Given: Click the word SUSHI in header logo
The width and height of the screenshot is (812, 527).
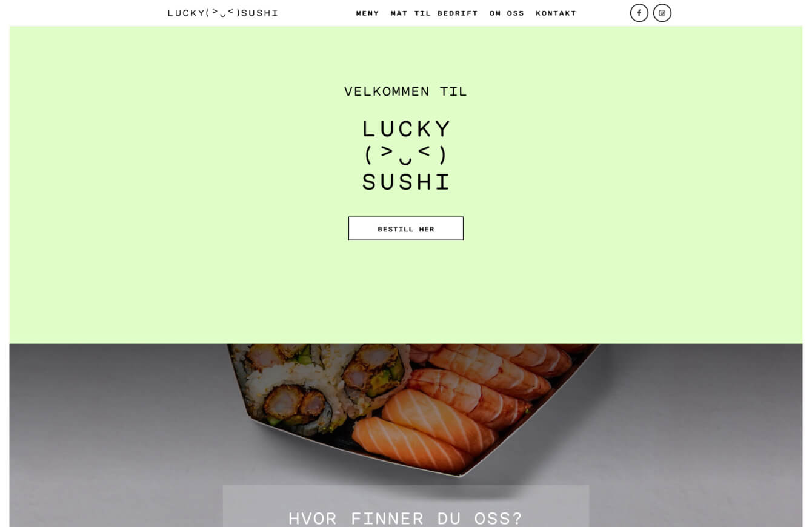Looking at the screenshot, I should [259, 13].
